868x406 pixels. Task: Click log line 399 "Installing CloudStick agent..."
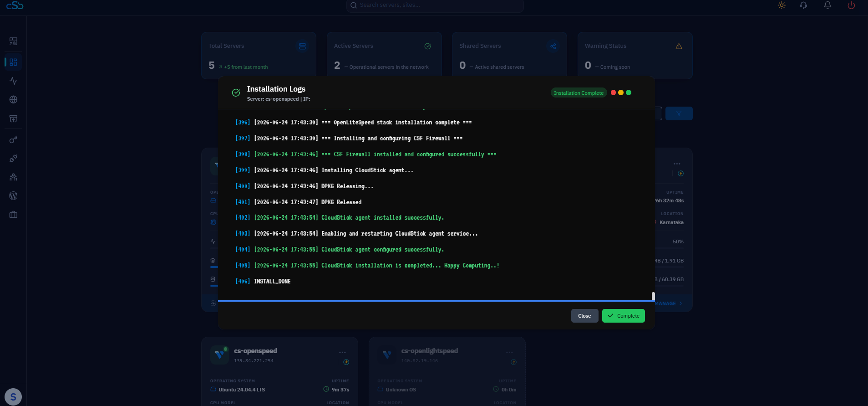(x=324, y=170)
